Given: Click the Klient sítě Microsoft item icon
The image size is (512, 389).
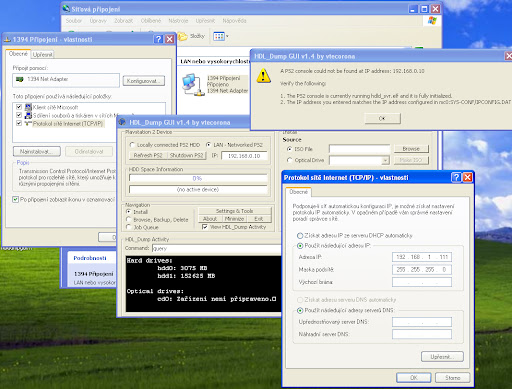Looking at the screenshot, I should (x=28, y=107).
